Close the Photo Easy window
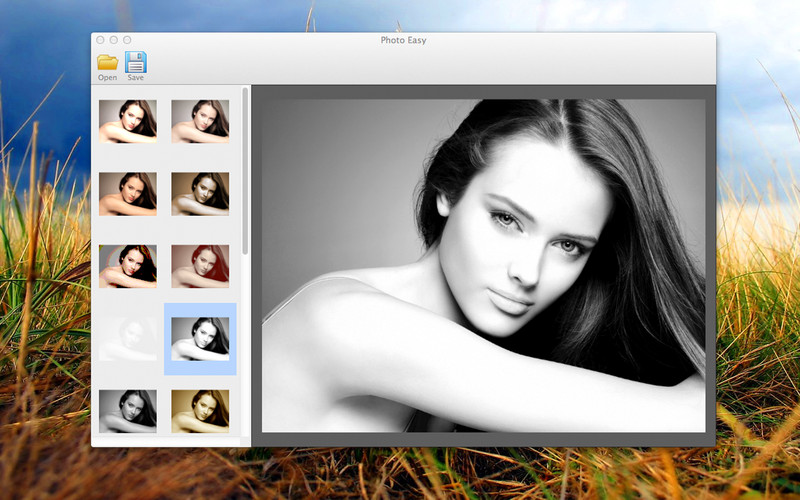This screenshot has height=500, width=800. [x=100, y=40]
